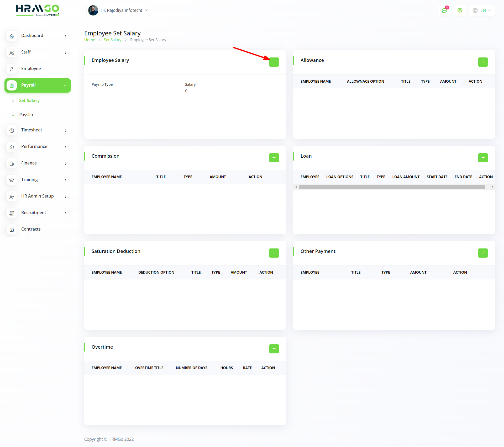
Task: Add a new Overtime entry
Action: [274, 349]
